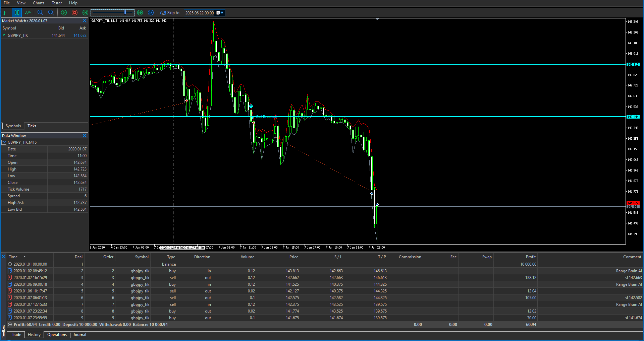Select the line chart style
The height and width of the screenshot is (341, 644).
(x=28, y=13)
